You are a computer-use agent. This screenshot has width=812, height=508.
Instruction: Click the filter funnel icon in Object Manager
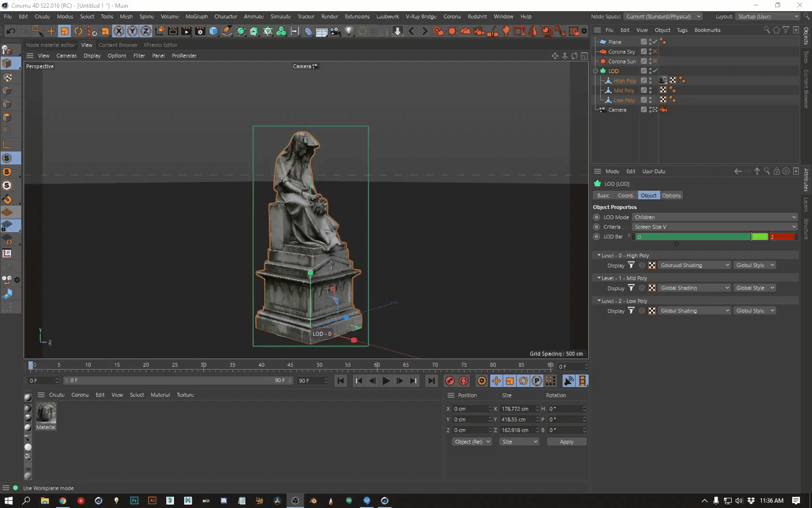tap(786, 30)
